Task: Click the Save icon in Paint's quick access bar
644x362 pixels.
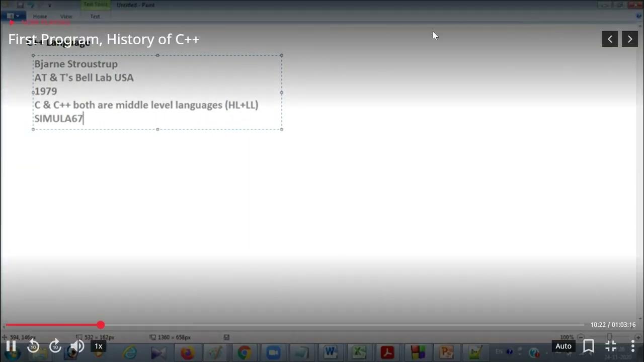Action: pos(20,5)
